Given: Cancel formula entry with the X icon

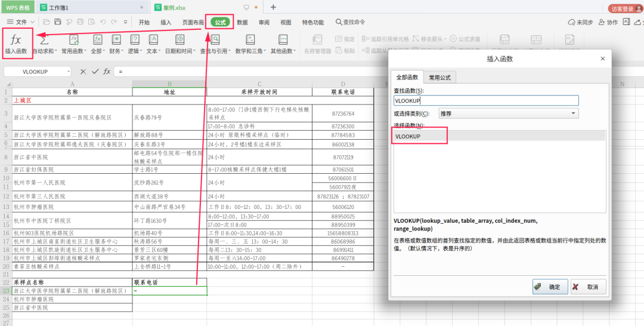Looking at the screenshot, I should click(83, 72).
